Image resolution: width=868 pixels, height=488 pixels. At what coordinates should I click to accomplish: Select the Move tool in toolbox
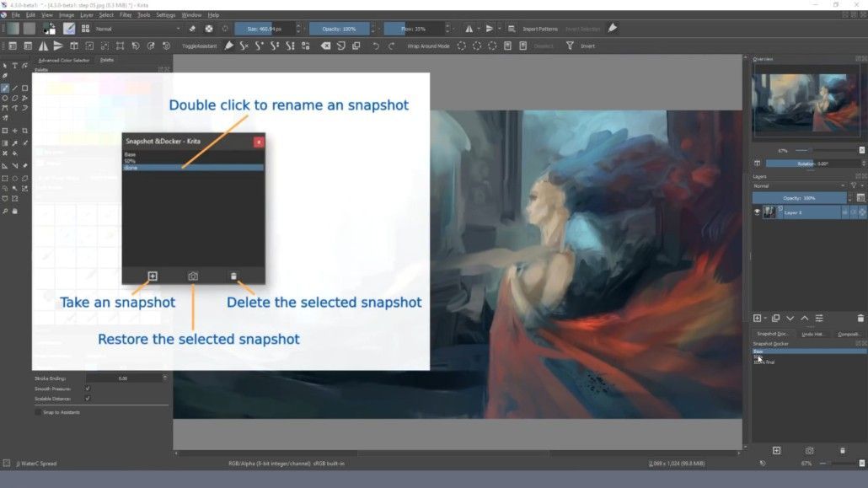pos(15,131)
